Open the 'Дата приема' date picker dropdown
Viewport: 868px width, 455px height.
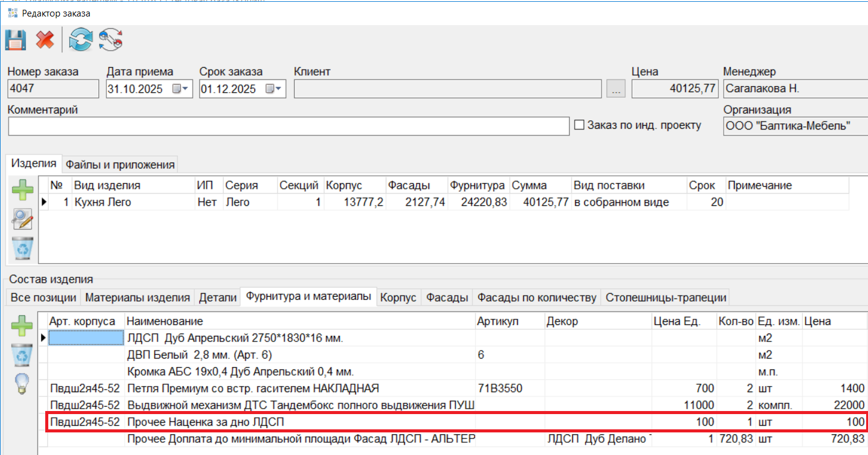[186, 89]
